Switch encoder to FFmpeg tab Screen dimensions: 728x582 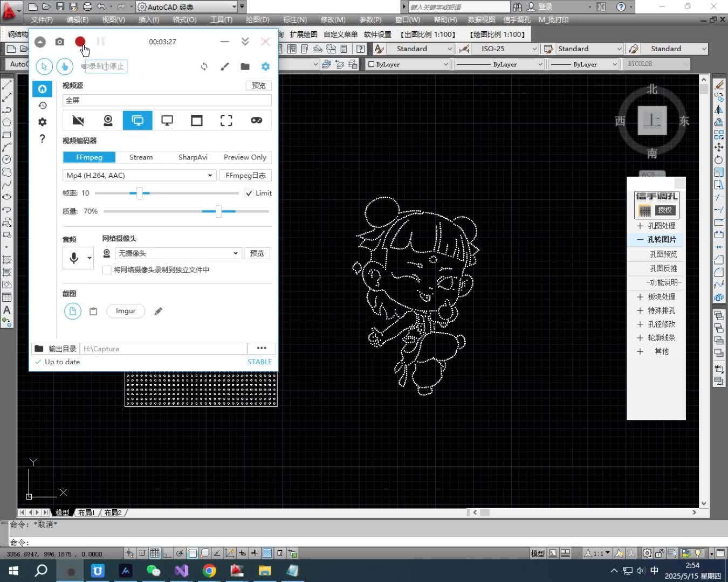[89, 157]
